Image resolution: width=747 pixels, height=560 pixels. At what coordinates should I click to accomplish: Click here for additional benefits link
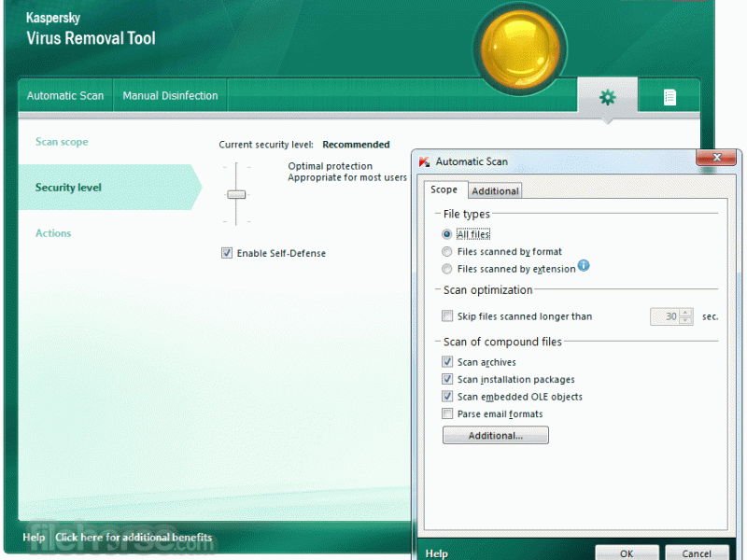point(134,538)
